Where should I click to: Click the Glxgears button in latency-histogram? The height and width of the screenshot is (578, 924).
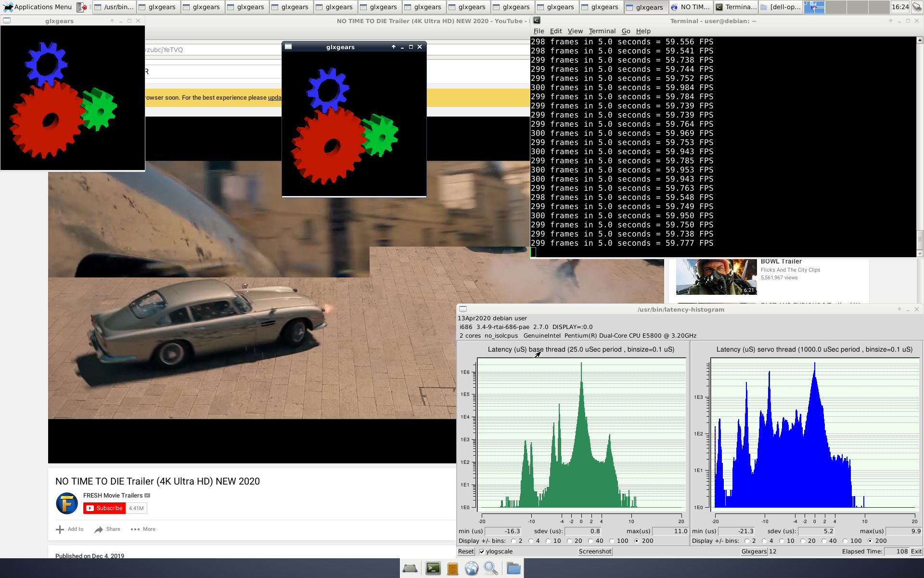point(754,552)
